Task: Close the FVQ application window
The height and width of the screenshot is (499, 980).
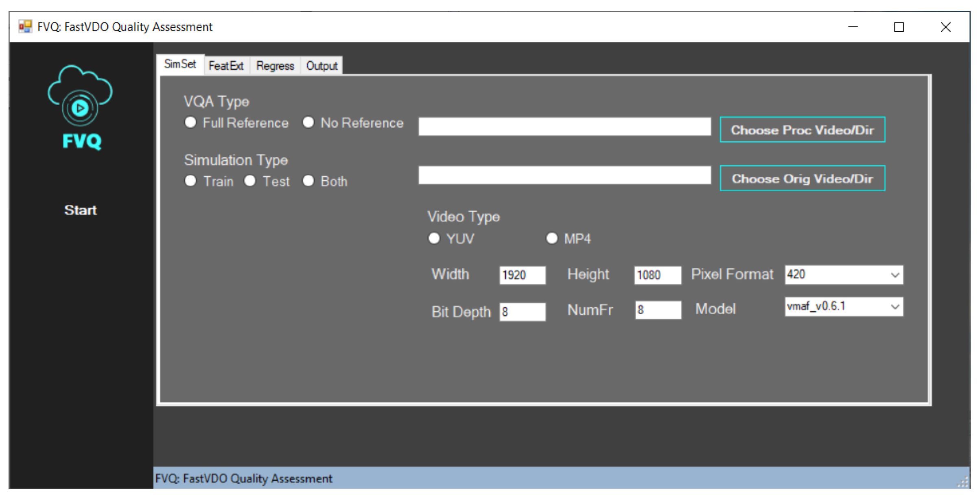Action: pyautogui.click(x=945, y=27)
